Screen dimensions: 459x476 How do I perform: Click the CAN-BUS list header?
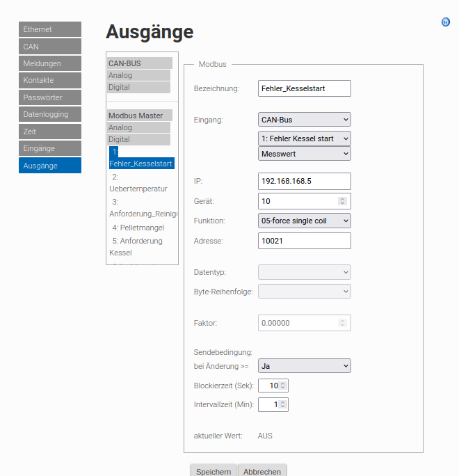point(140,63)
